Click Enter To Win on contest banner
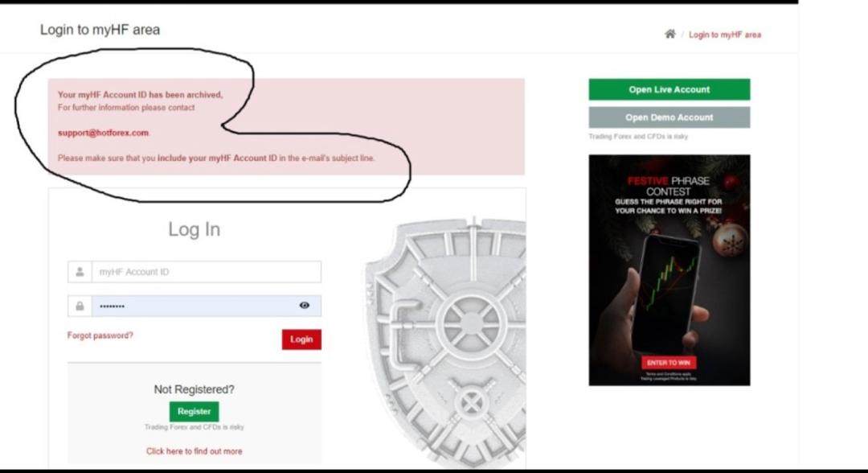 pyautogui.click(x=669, y=363)
